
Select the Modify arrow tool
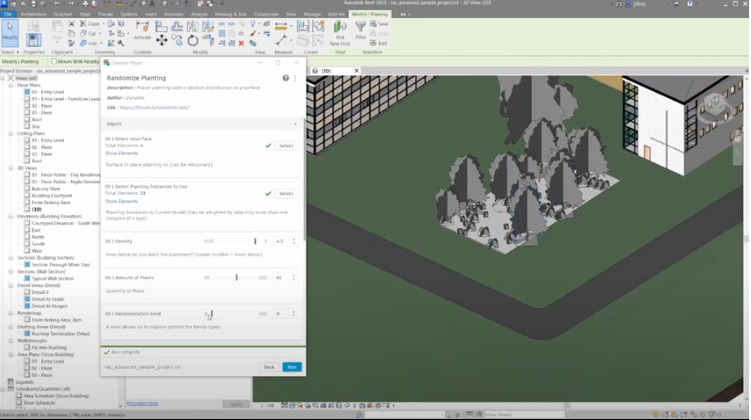coord(10,31)
